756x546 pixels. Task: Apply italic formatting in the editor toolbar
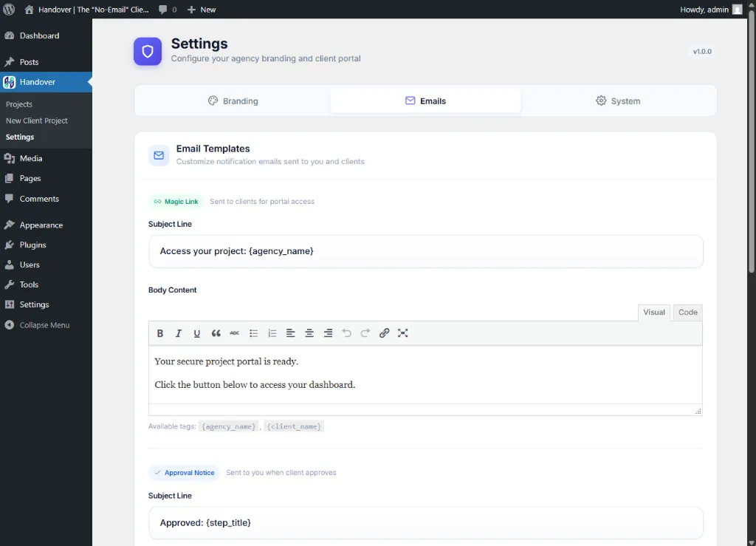[179, 333]
